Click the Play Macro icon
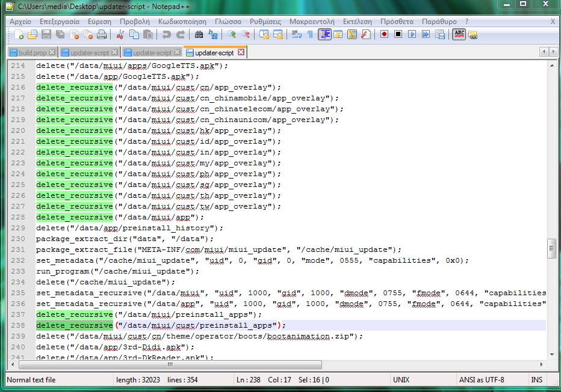This screenshot has height=392, width=561. pyautogui.click(x=412, y=34)
